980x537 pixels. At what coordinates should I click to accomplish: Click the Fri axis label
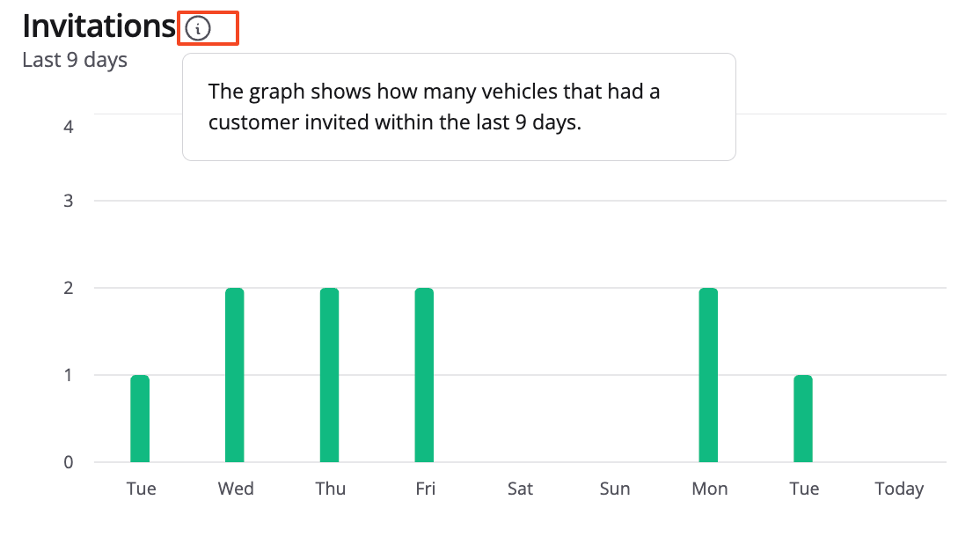(425, 489)
